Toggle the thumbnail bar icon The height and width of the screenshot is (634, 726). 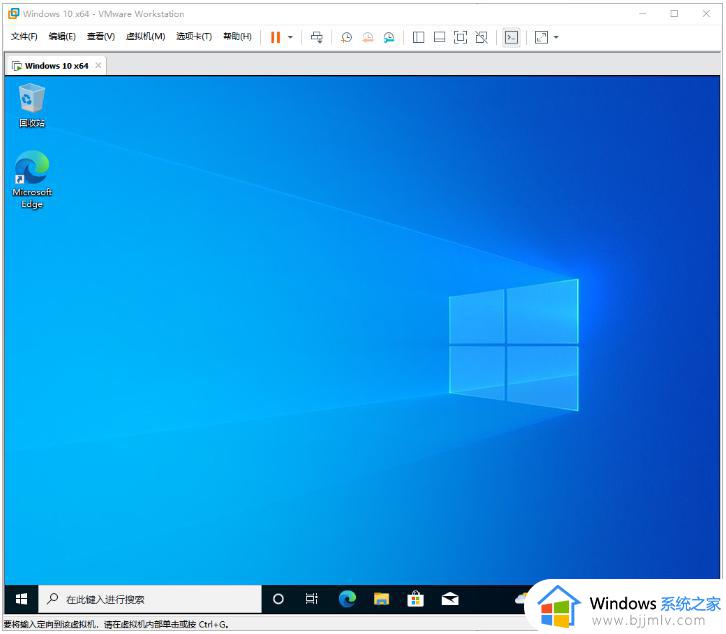(x=439, y=37)
